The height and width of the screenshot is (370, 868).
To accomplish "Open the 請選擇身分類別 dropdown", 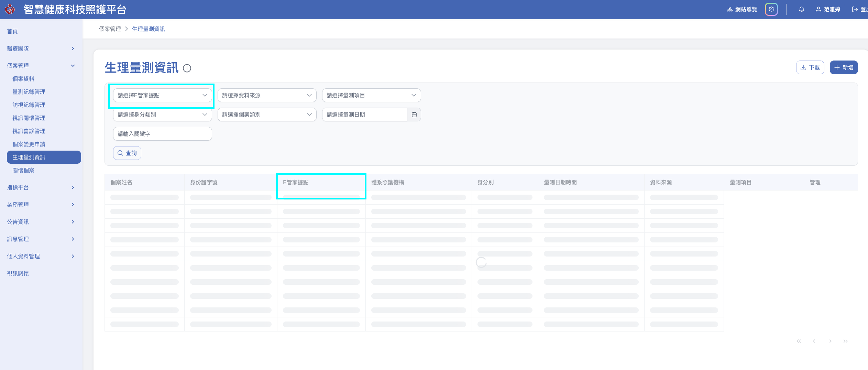I will click(x=162, y=115).
